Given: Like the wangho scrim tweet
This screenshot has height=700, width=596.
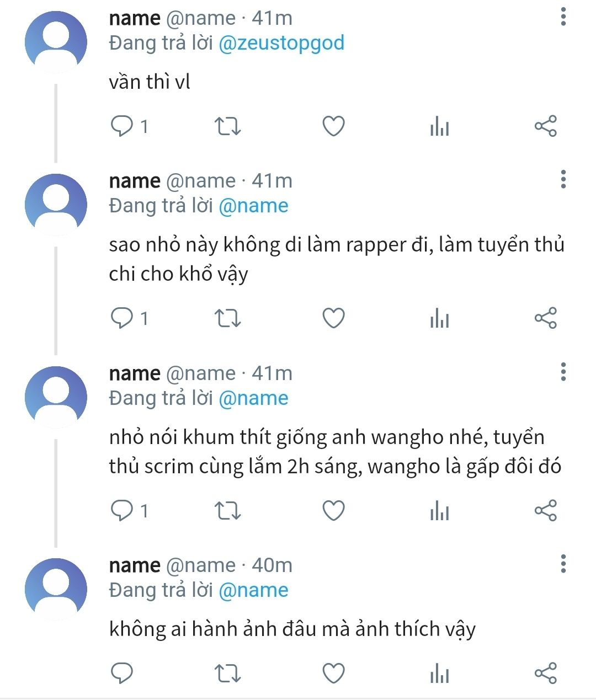Looking at the screenshot, I should (x=333, y=511).
